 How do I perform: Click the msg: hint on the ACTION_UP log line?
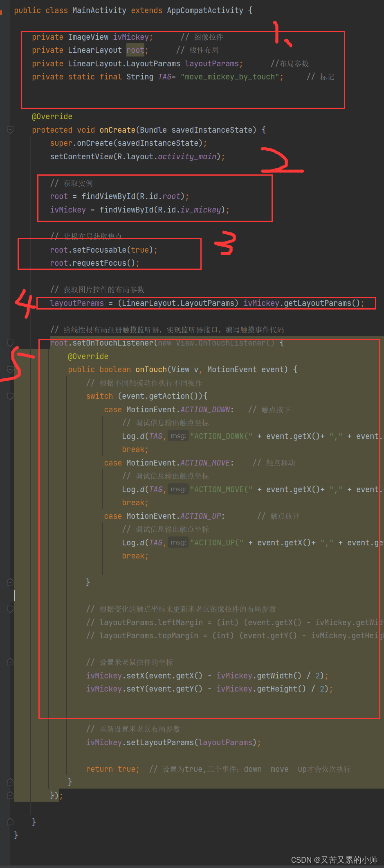click(178, 543)
